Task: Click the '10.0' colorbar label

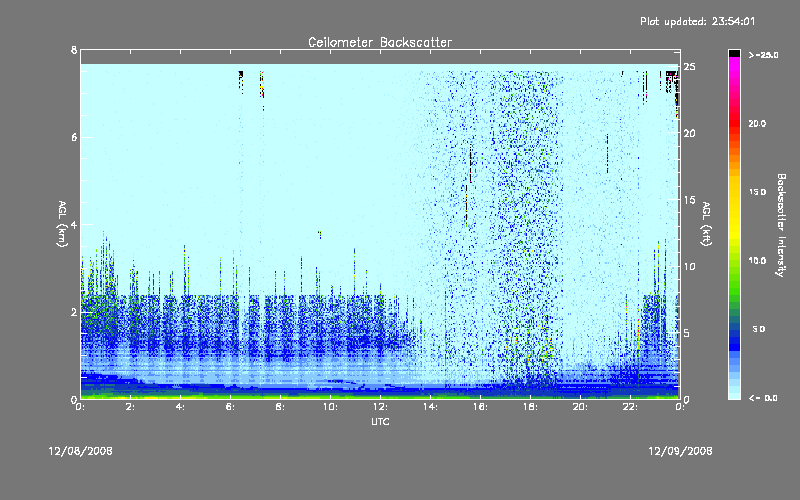Action: click(x=758, y=261)
